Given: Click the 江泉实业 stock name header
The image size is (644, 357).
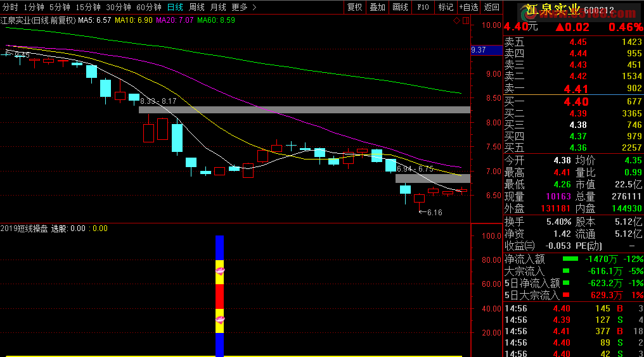Looking at the screenshot, I should (553, 10).
